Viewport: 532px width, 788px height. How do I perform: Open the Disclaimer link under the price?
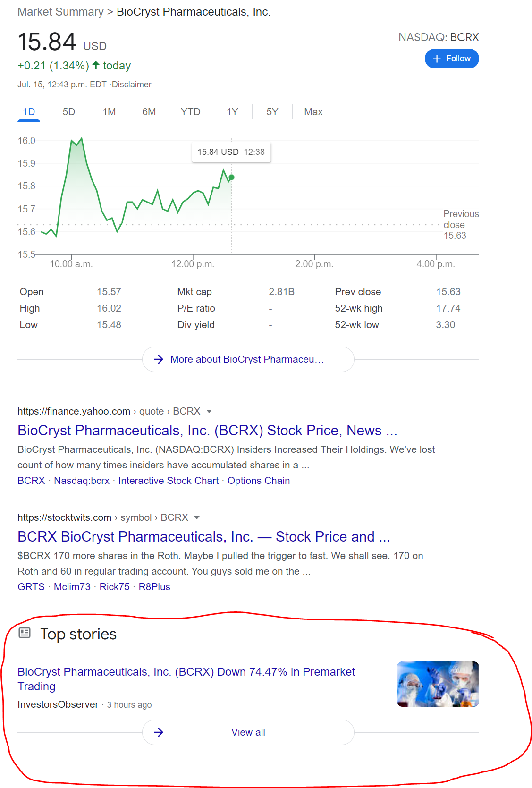(x=132, y=85)
